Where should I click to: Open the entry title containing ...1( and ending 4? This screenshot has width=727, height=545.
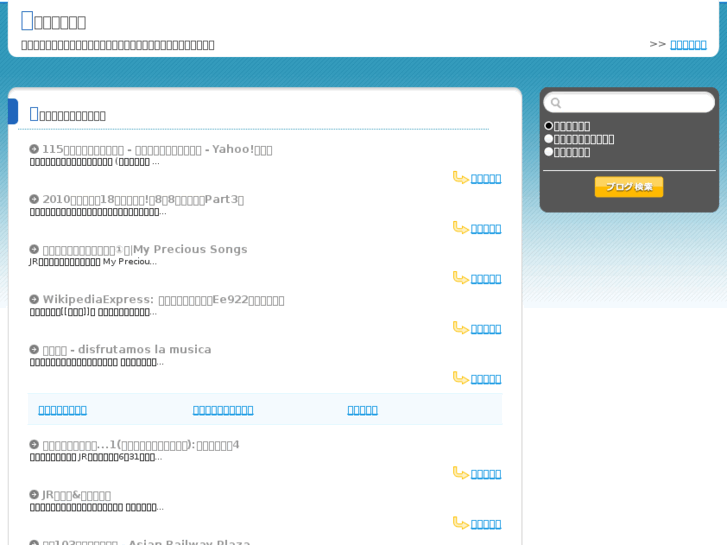tap(141, 445)
